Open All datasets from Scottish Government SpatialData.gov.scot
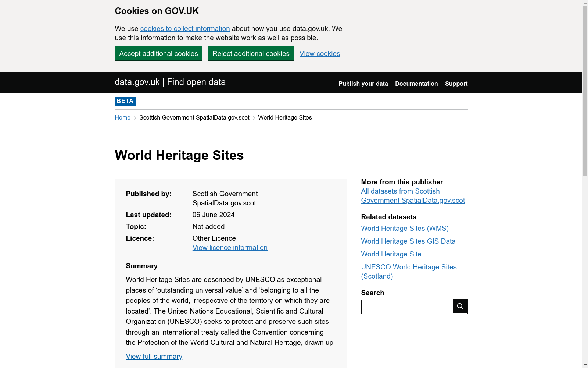 413,196
